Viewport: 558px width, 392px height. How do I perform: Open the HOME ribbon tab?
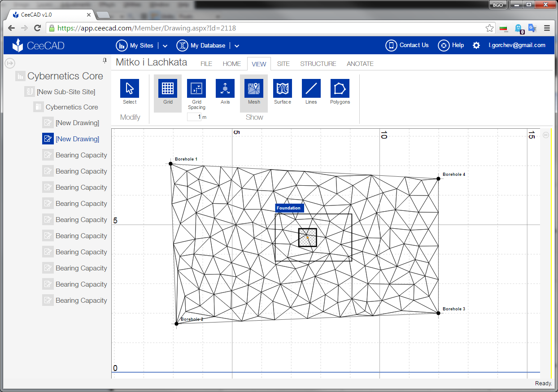[x=232, y=64]
